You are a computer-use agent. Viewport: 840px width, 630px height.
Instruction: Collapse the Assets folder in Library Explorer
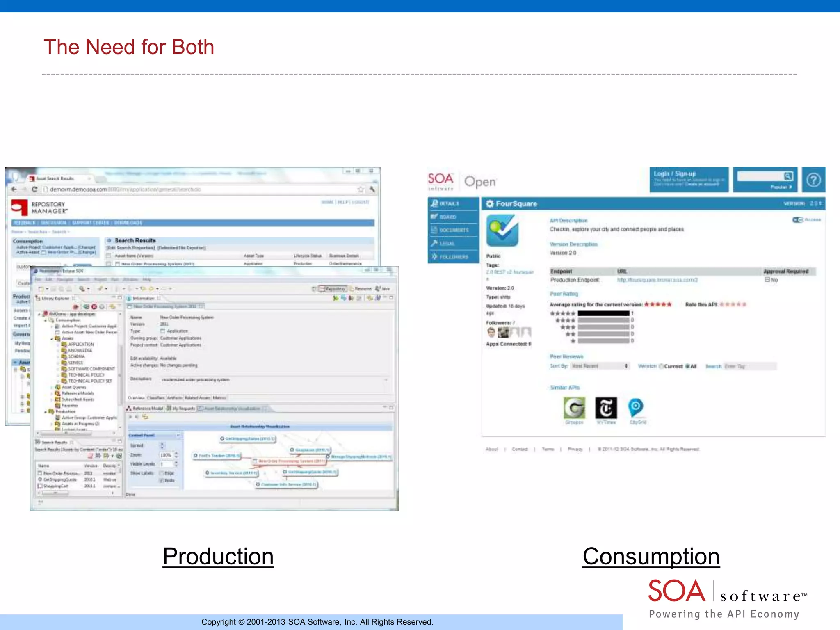[x=52, y=338]
